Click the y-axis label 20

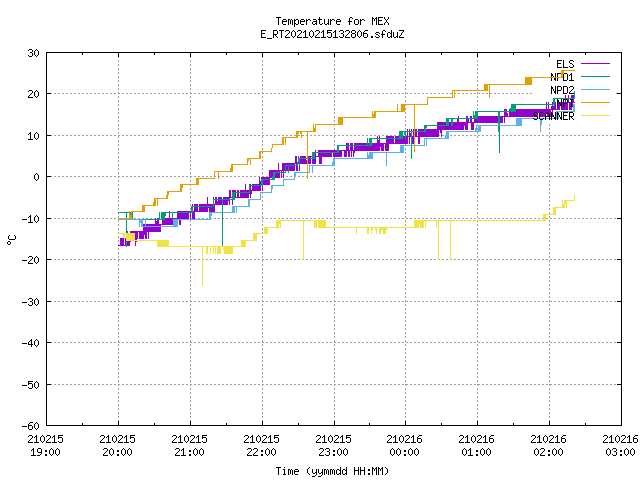33,94
